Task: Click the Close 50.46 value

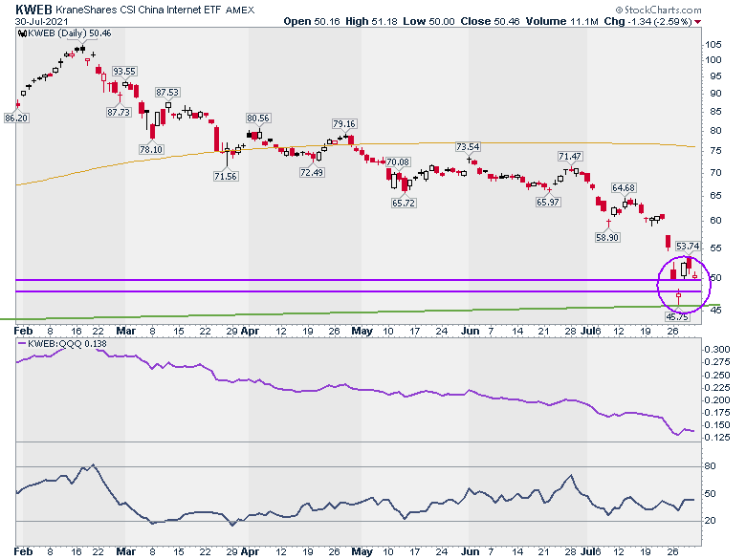Action: click(x=490, y=21)
